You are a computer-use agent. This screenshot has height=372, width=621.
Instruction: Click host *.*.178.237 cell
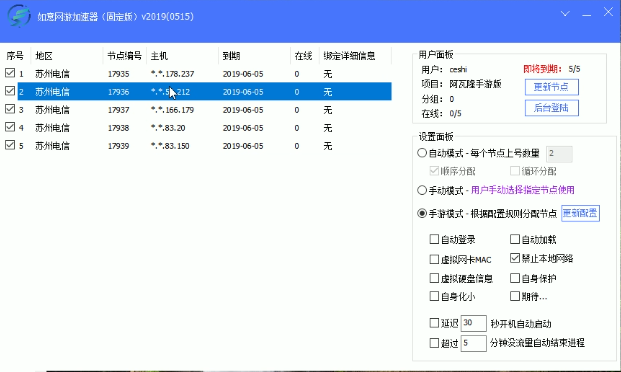tap(172, 74)
